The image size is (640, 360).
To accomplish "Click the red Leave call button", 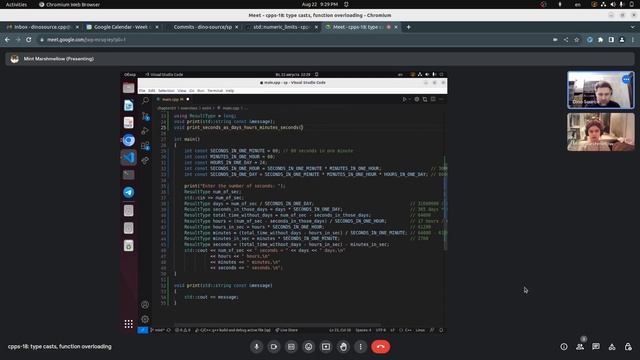I will tap(380, 347).
